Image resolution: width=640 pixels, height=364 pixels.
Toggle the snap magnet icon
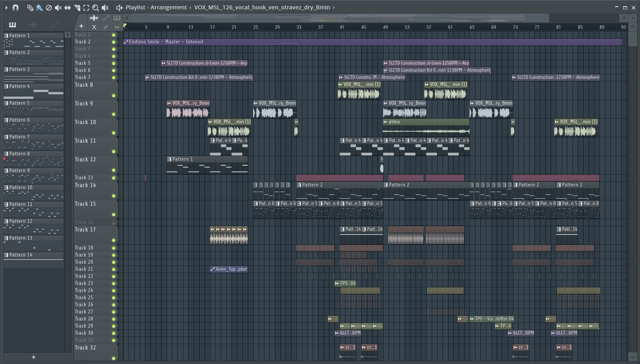click(x=16, y=8)
